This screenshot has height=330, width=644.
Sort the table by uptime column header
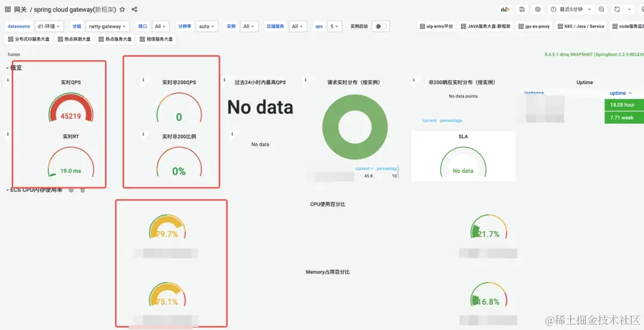[x=620, y=93]
